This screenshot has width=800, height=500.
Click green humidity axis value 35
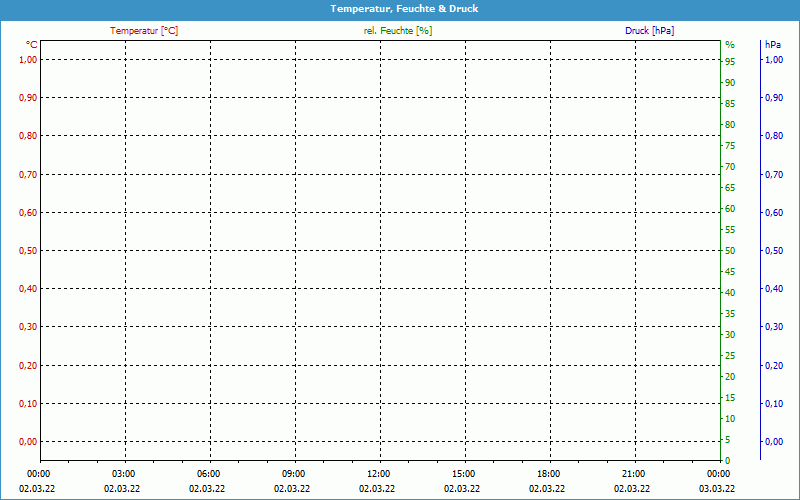click(730, 314)
